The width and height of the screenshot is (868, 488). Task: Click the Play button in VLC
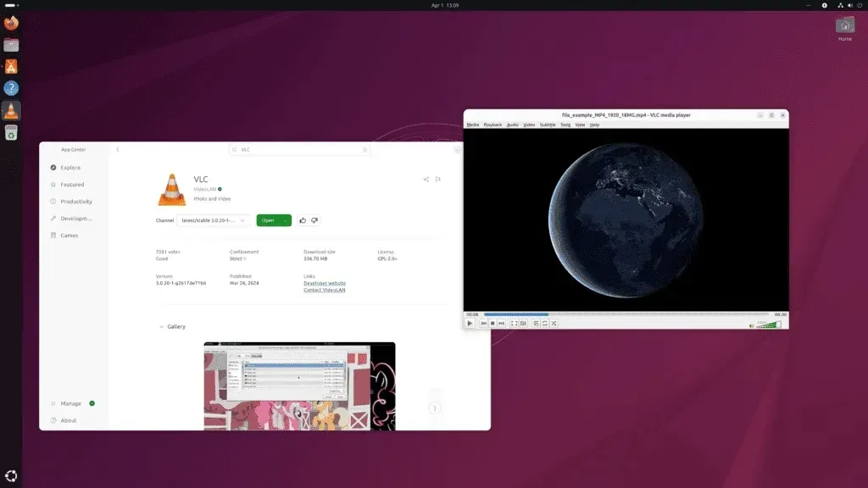click(x=470, y=323)
